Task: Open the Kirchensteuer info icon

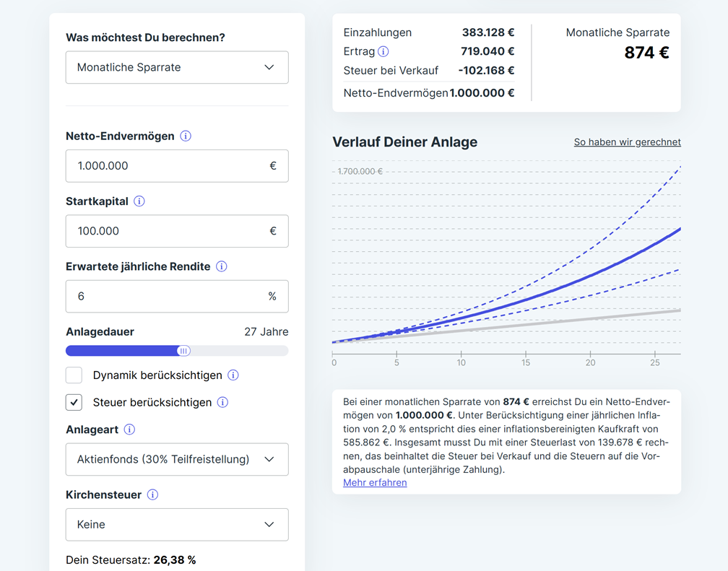Action: pos(152,494)
